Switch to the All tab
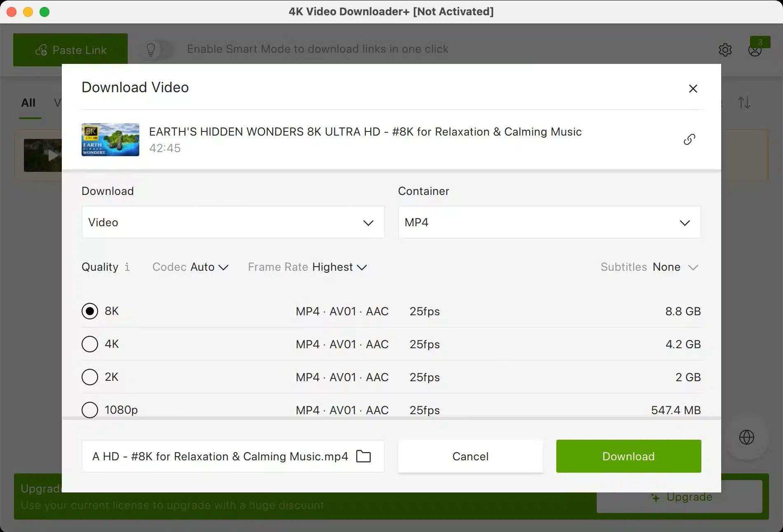The height and width of the screenshot is (532, 783). 28,103
